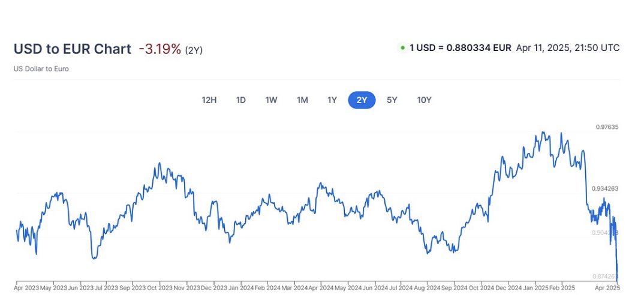Select the 1Y time range
This screenshot has height=295, width=644.
[332, 100]
